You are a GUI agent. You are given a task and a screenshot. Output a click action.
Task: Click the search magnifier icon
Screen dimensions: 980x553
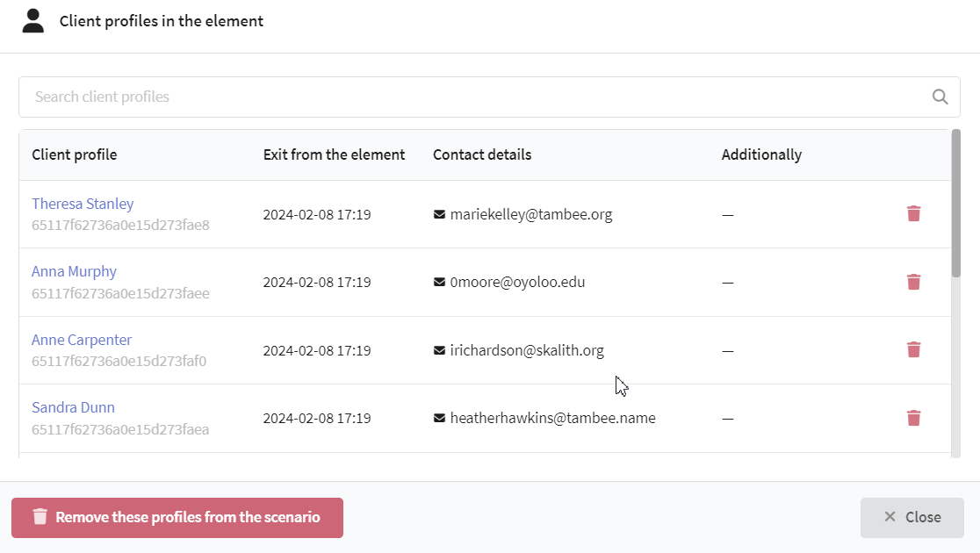940,97
